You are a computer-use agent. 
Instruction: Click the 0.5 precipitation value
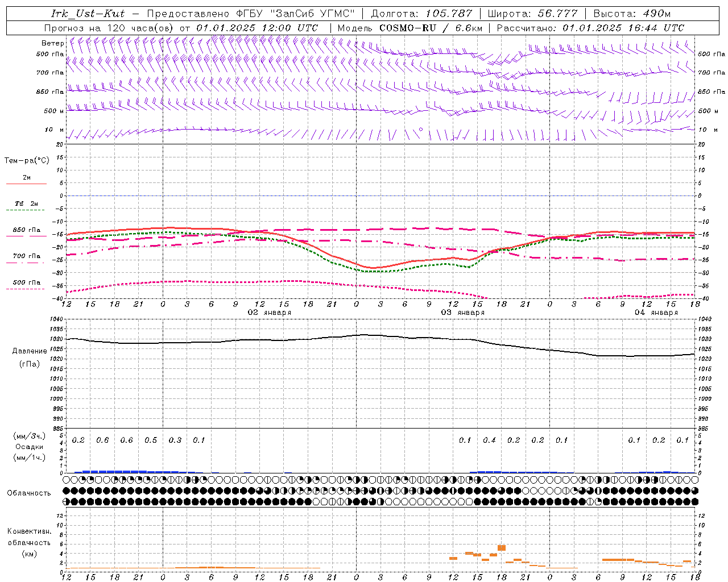(151, 440)
